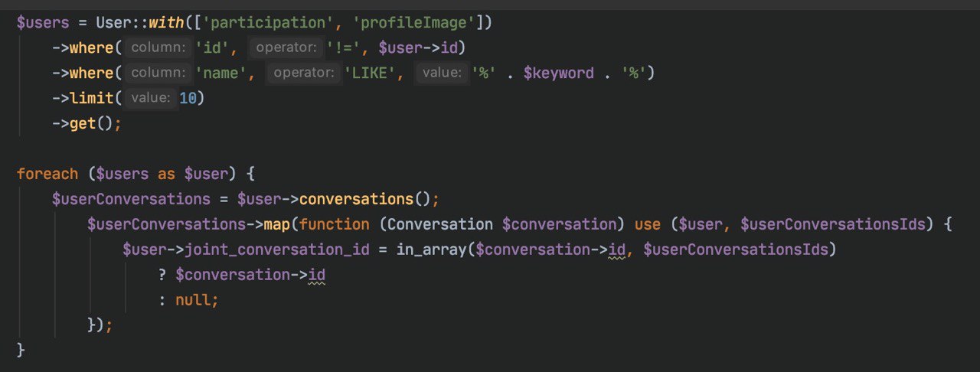Click the Conversation type hint
The image size is (980, 372).
click(441, 225)
